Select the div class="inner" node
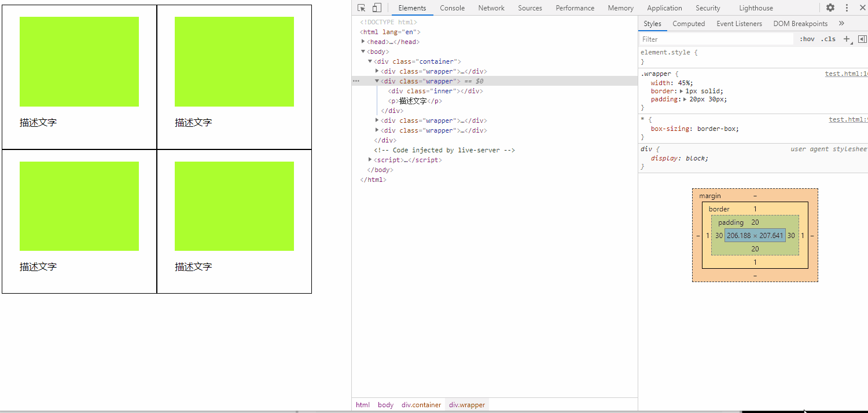The image size is (868, 413). (436, 91)
